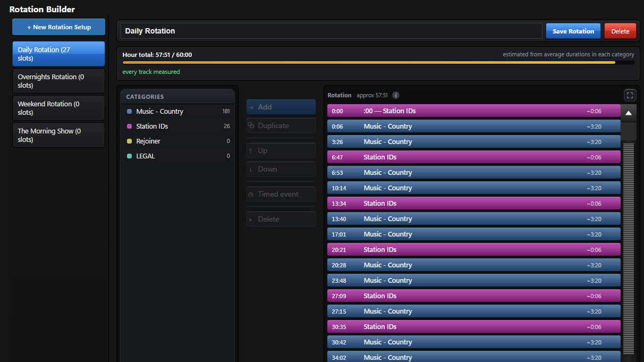Select the 23:48 Music - Country slot
This screenshot has height=362, width=644.
tap(474, 281)
